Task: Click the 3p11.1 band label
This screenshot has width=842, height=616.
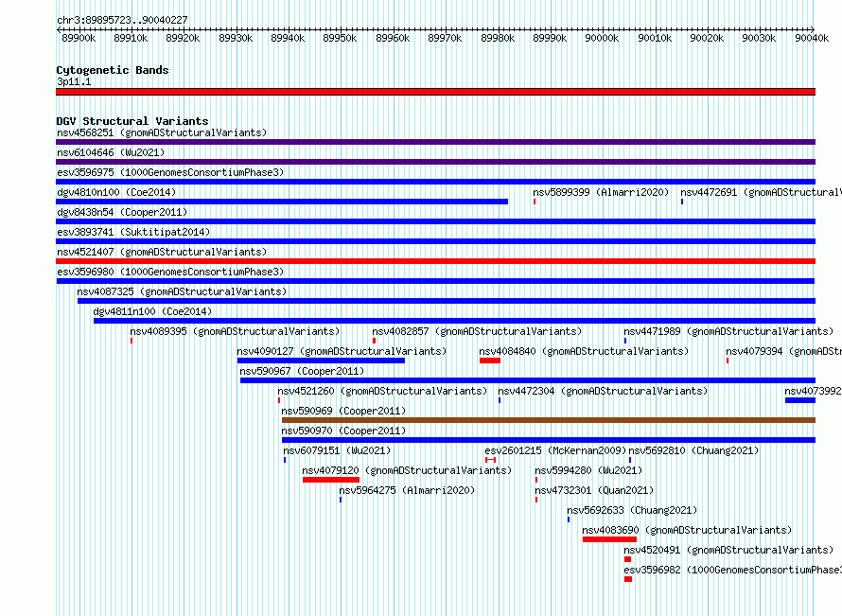Action: coord(74,81)
